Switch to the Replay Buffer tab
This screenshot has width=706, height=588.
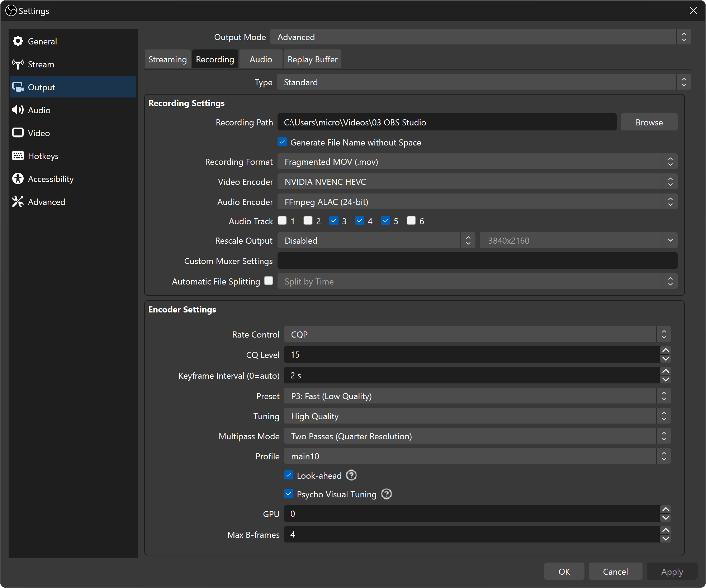point(312,59)
